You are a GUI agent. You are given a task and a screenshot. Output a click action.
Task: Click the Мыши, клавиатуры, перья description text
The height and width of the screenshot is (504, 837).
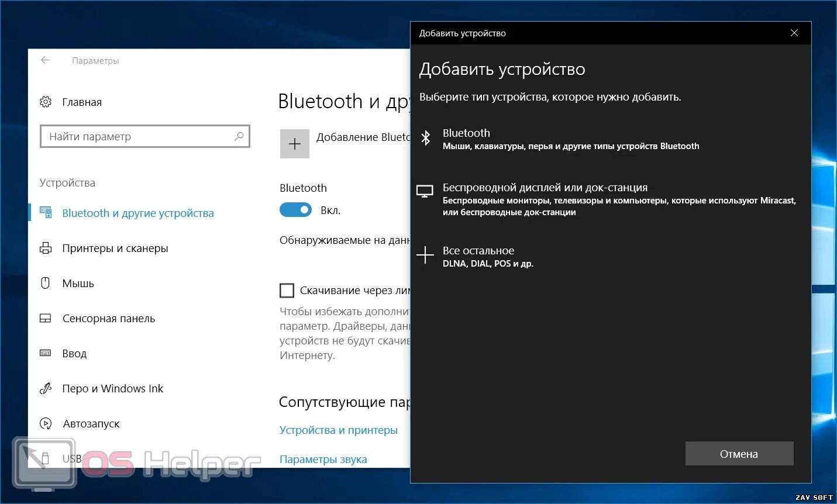click(x=571, y=146)
